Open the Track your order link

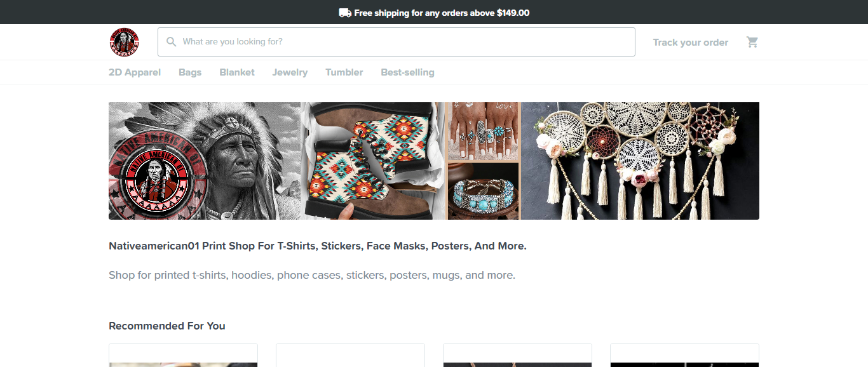click(x=690, y=43)
